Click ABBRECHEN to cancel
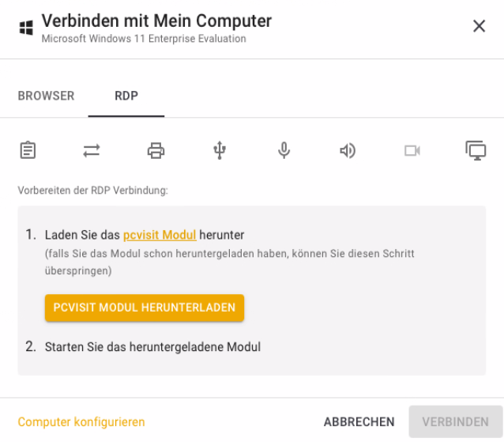The image size is (504, 442). [x=359, y=422]
